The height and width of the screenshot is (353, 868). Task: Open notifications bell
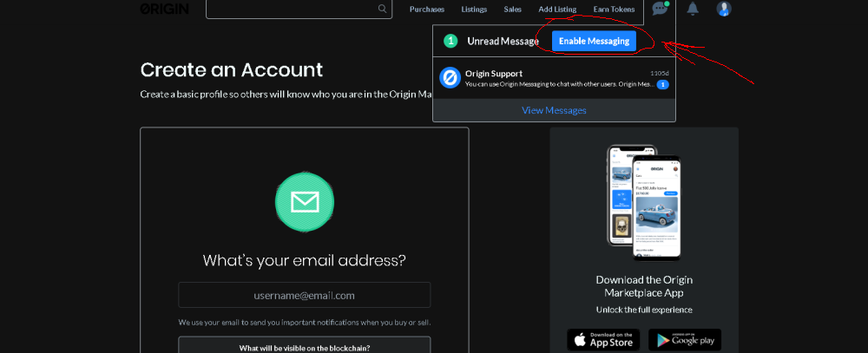click(x=693, y=9)
